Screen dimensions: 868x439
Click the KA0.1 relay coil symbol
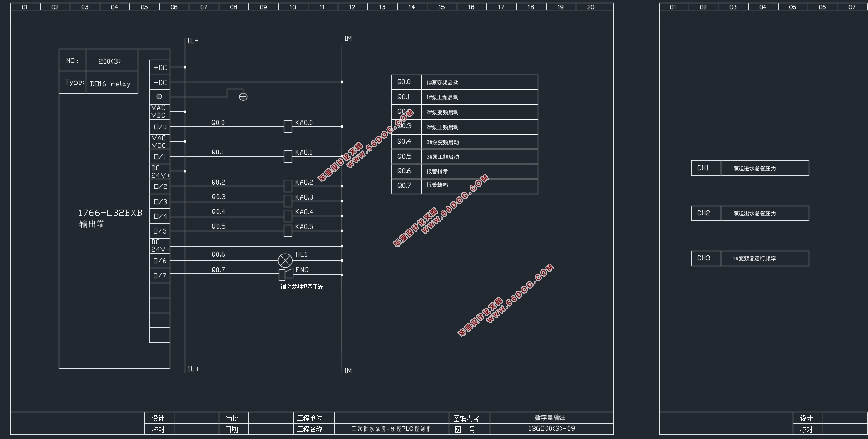point(288,156)
